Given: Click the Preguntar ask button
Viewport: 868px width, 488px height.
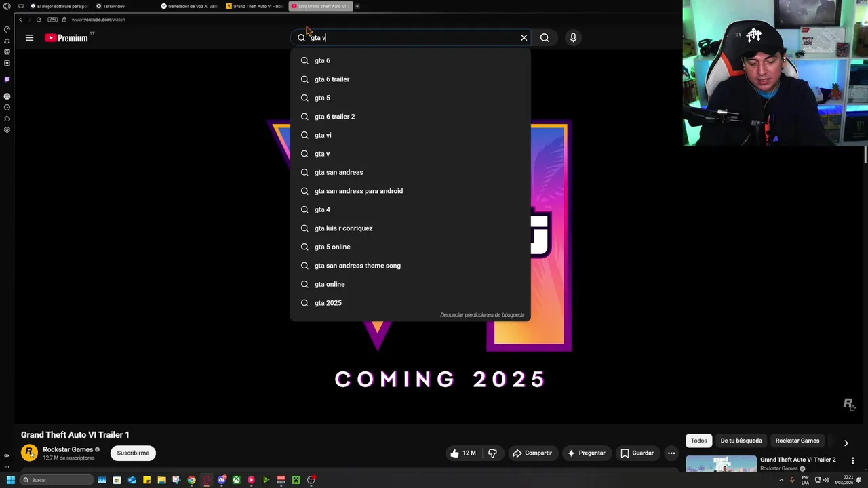Looking at the screenshot, I should click(587, 453).
